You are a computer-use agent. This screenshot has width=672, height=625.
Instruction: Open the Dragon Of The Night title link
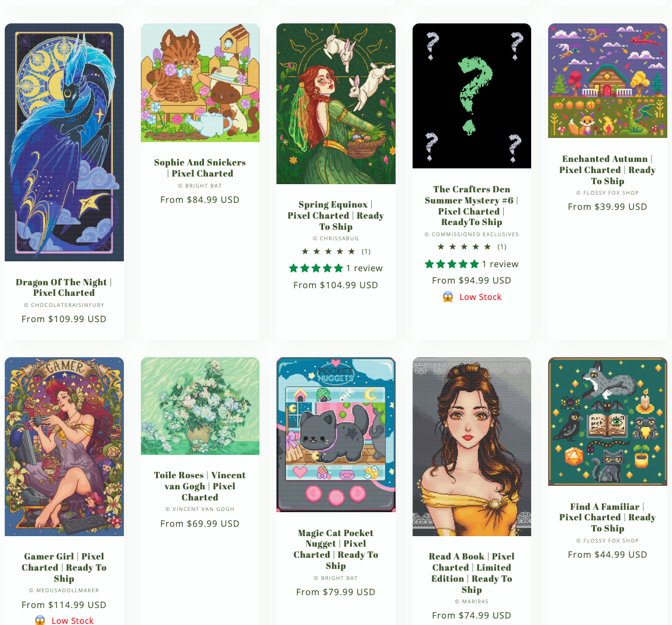[x=64, y=288]
